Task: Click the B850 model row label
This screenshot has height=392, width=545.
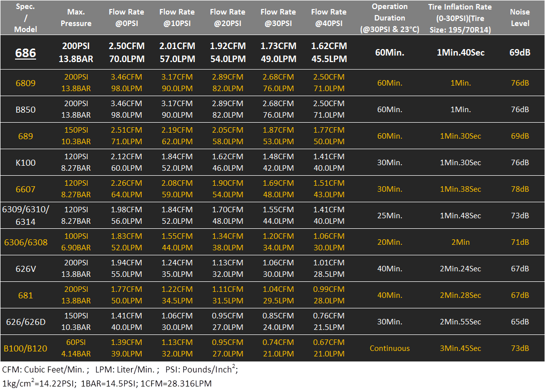Action: 26,110
